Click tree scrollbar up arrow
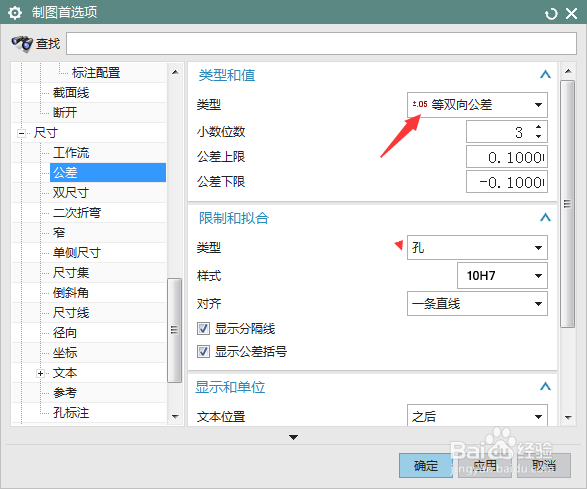The width and height of the screenshot is (587, 489). 175,72
